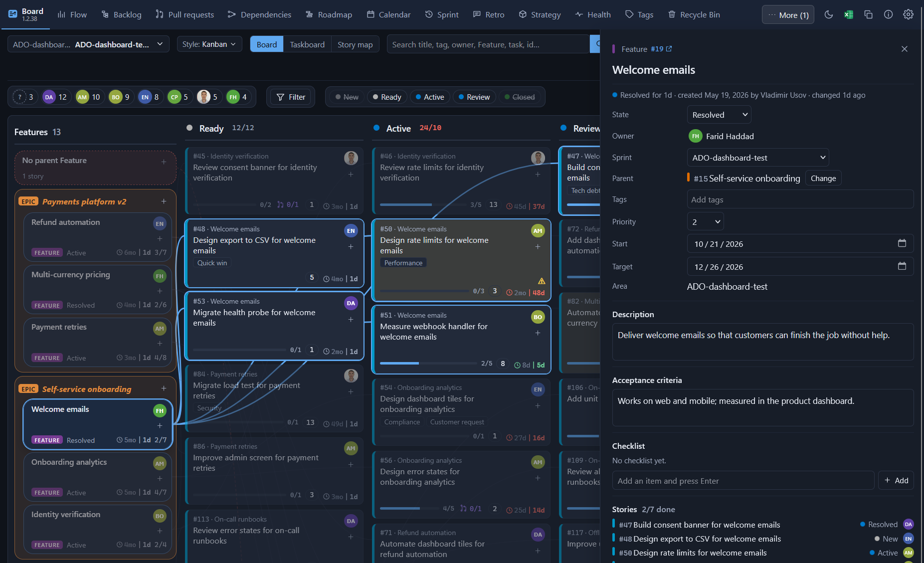Image resolution: width=924 pixels, height=563 pixels.
Task: Add feature to Payments platform v2 epic
Action: pyautogui.click(x=164, y=201)
